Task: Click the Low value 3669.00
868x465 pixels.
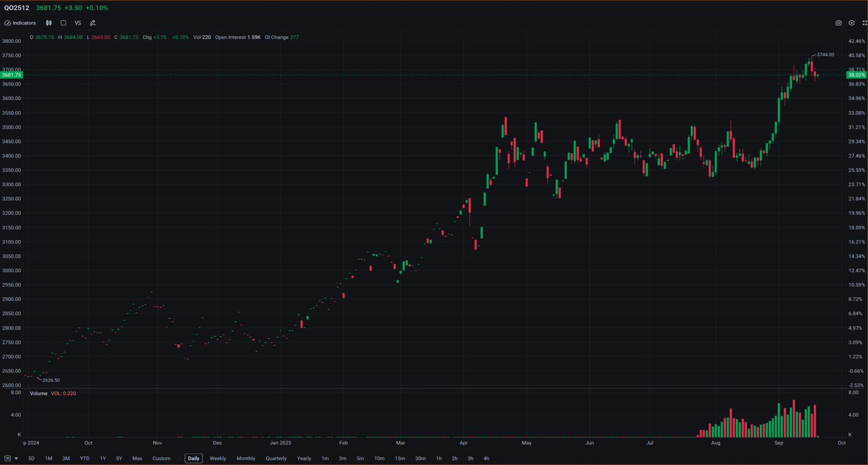Action: click(x=101, y=37)
